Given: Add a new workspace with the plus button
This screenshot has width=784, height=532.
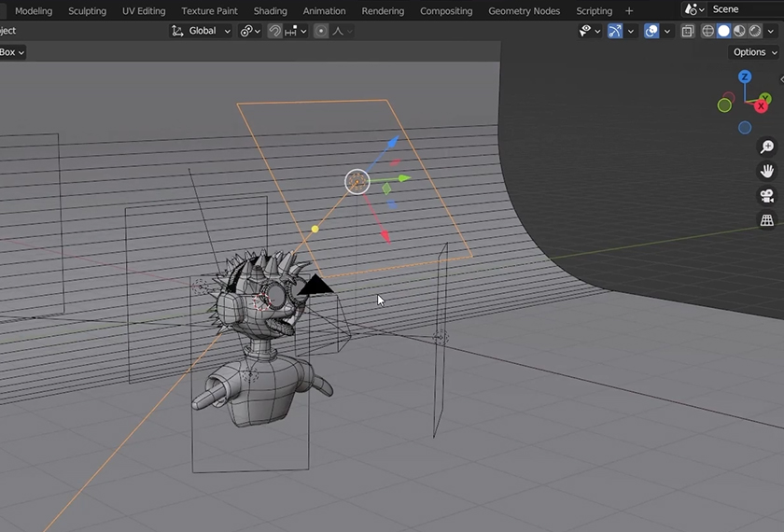Looking at the screenshot, I should pos(629,11).
